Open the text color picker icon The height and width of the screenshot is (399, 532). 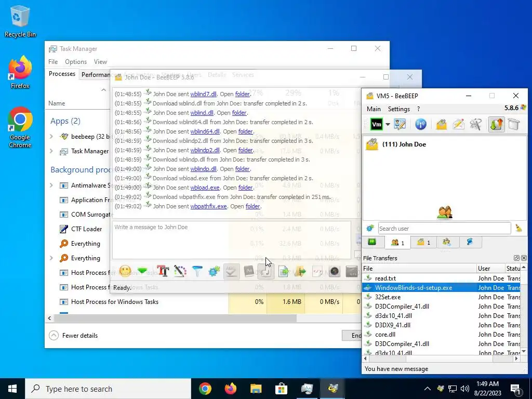[180, 271]
